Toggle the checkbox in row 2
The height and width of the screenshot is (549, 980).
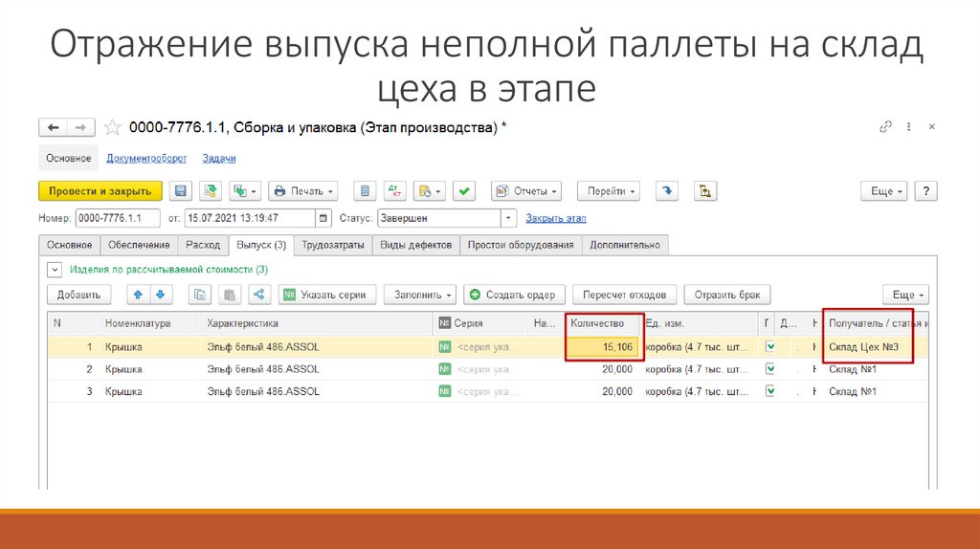click(770, 369)
